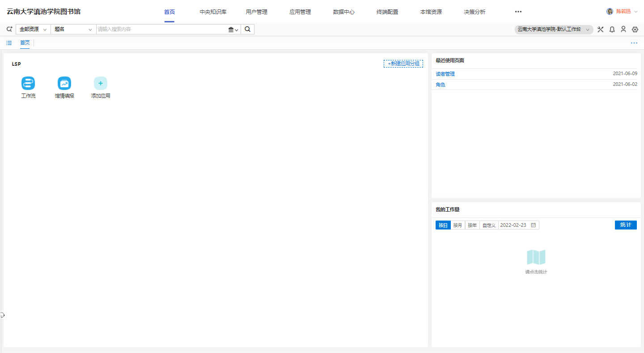Open the 云南大学滇池学院-默认工作台 workbench dropdown

554,30
